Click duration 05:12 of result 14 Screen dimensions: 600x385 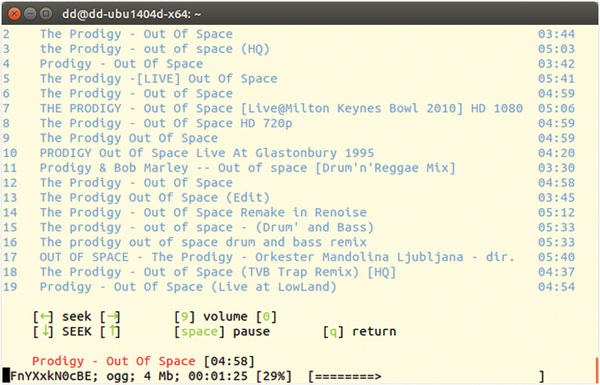click(x=556, y=212)
